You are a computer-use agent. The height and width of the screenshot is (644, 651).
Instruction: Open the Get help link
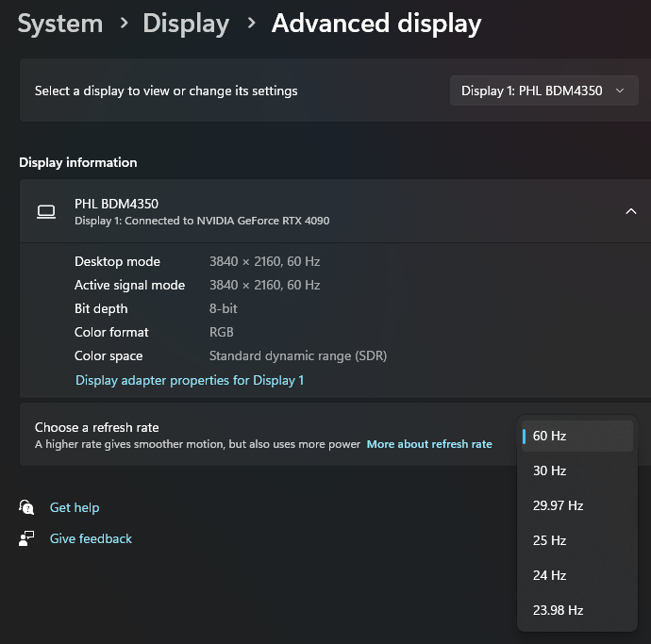pos(75,507)
